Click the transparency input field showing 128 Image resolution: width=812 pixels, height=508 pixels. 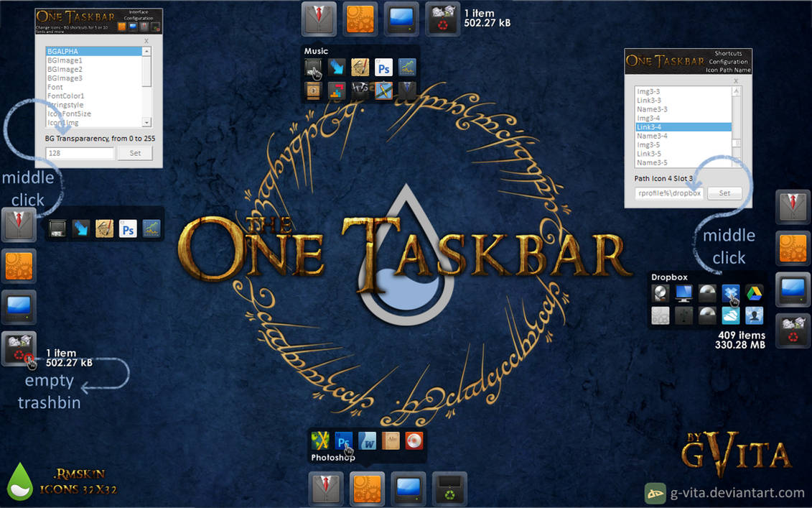(79, 152)
